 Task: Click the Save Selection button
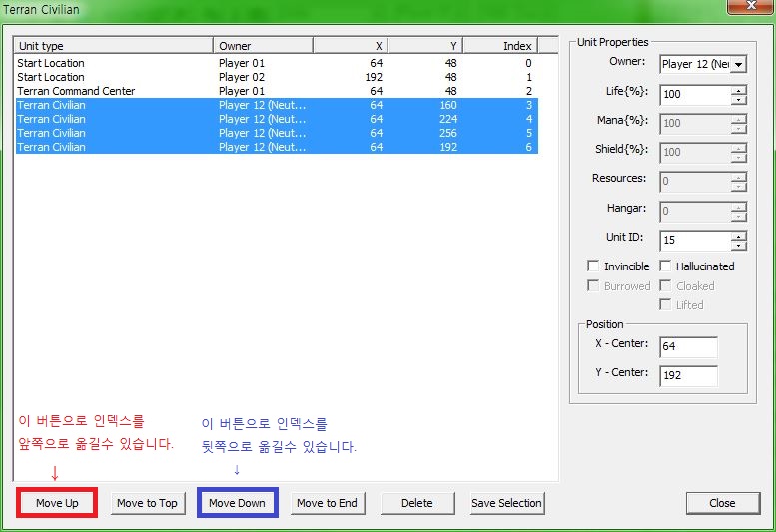[x=506, y=503]
